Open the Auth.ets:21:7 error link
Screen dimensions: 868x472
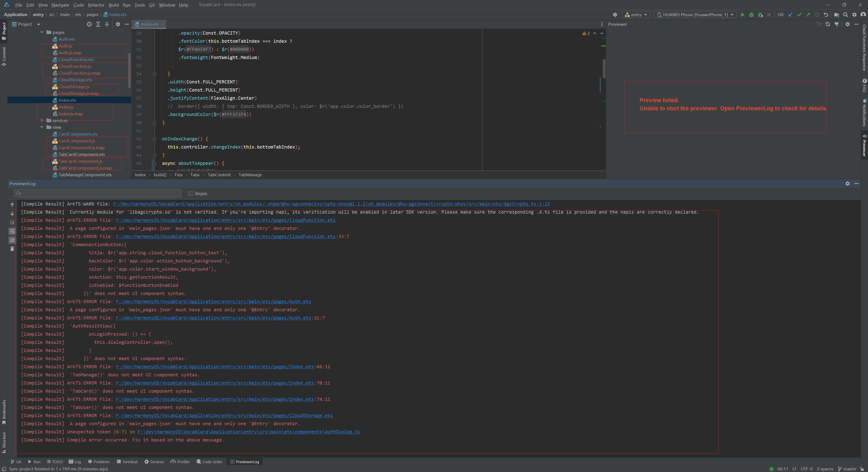[213, 318]
